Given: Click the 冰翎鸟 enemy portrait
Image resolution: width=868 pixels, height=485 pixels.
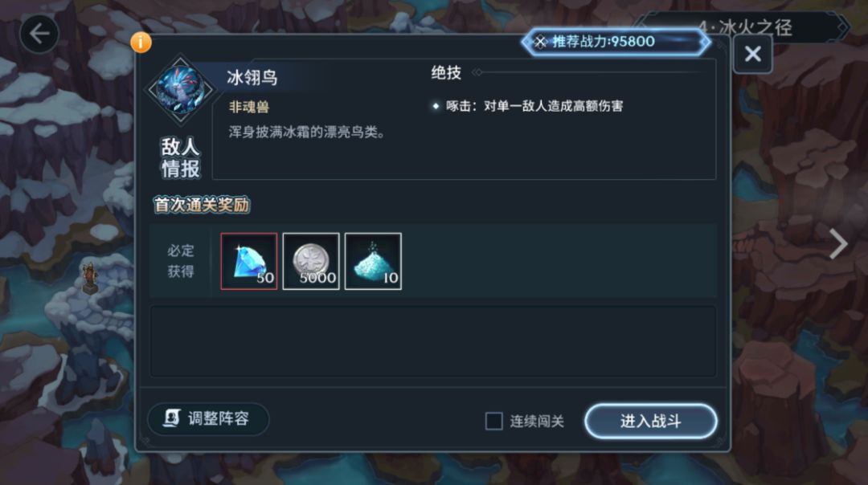Looking at the screenshot, I should (180, 90).
